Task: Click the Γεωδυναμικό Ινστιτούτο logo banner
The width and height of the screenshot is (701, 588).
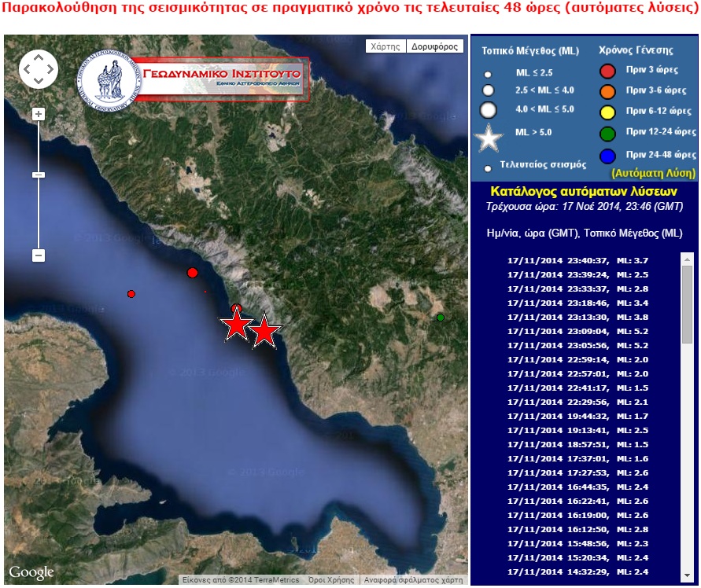Action: click(x=193, y=80)
